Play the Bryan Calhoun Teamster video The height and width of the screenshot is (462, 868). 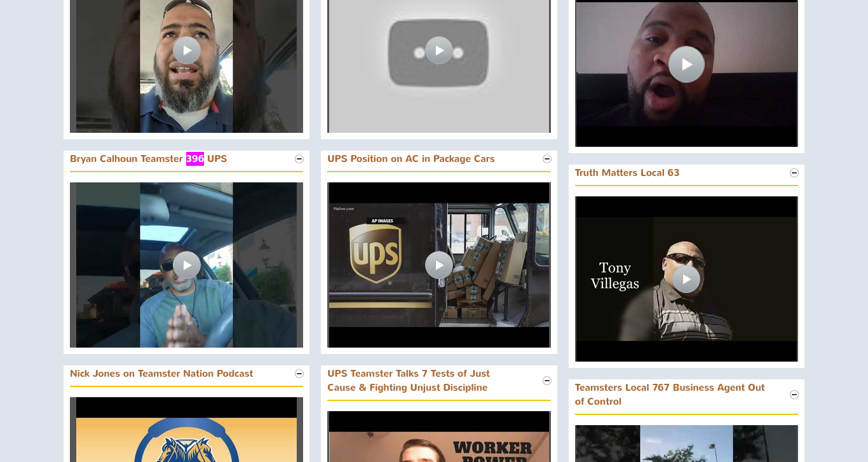(x=186, y=265)
